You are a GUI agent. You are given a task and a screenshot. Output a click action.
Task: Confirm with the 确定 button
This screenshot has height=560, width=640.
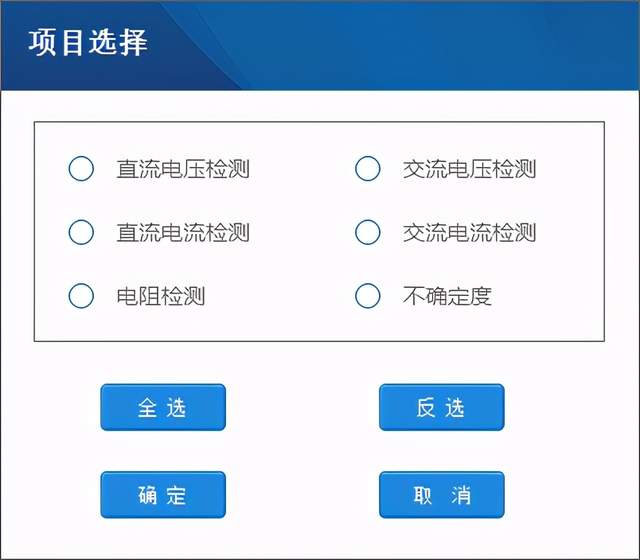163,495
